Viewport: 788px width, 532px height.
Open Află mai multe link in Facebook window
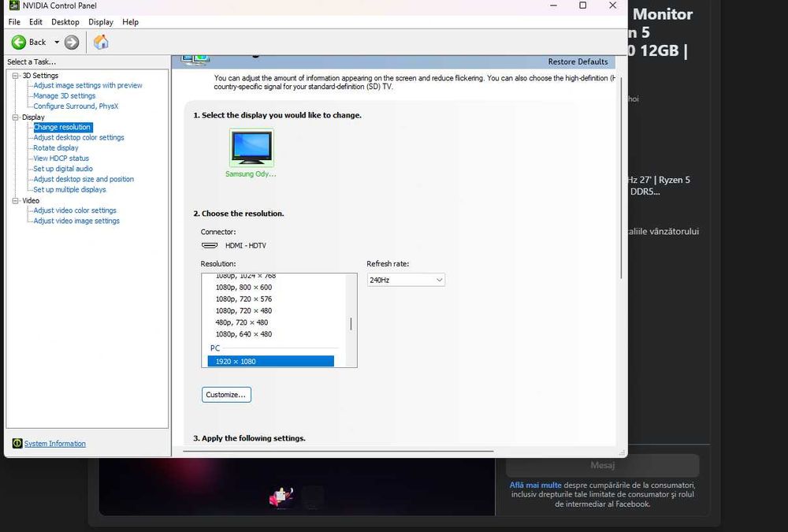coord(535,485)
